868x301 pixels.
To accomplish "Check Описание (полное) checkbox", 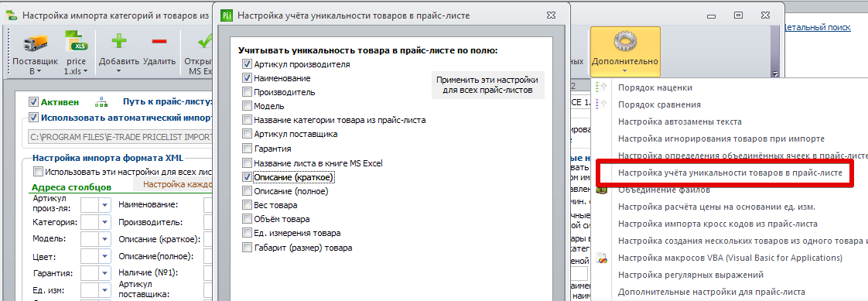I will (247, 191).
